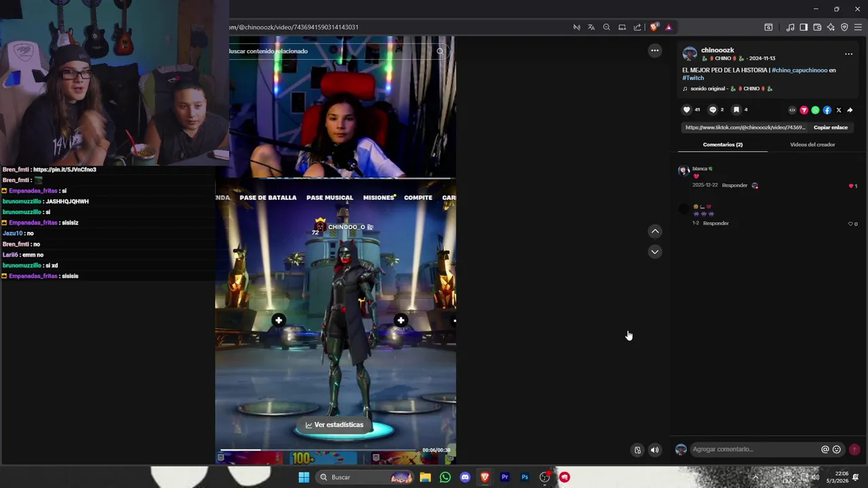This screenshot has height=488, width=868.
Task: Open the Brave VPN shield icon
Action: [x=844, y=27]
